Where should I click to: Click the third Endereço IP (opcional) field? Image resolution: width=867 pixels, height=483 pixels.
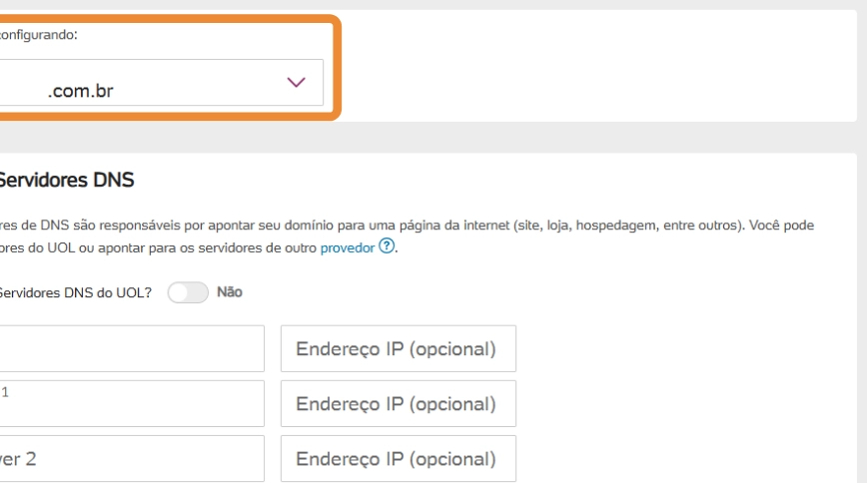398,457
